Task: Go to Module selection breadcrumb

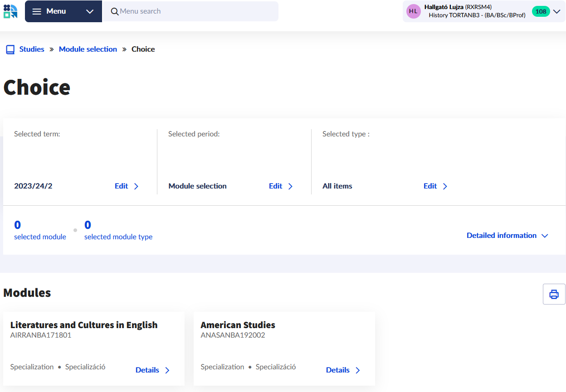Action: [x=88, y=49]
